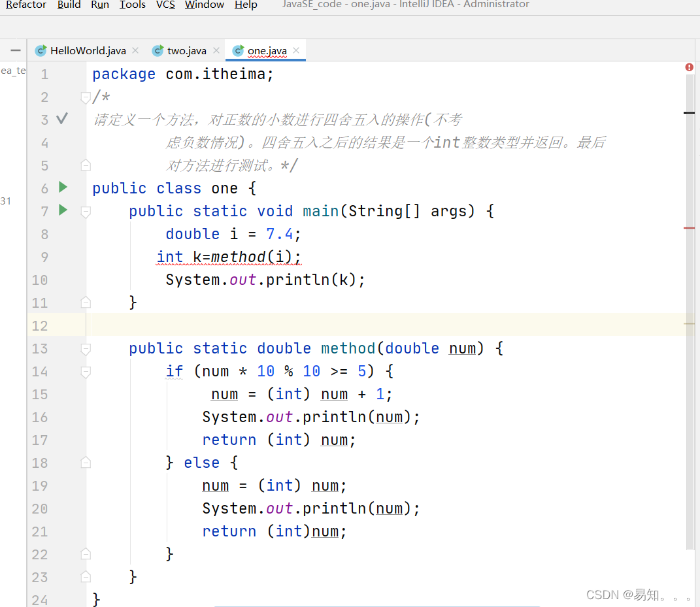Click line number 9 in gutter
The width and height of the screenshot is (700, 607).
(x=44, y=257)
